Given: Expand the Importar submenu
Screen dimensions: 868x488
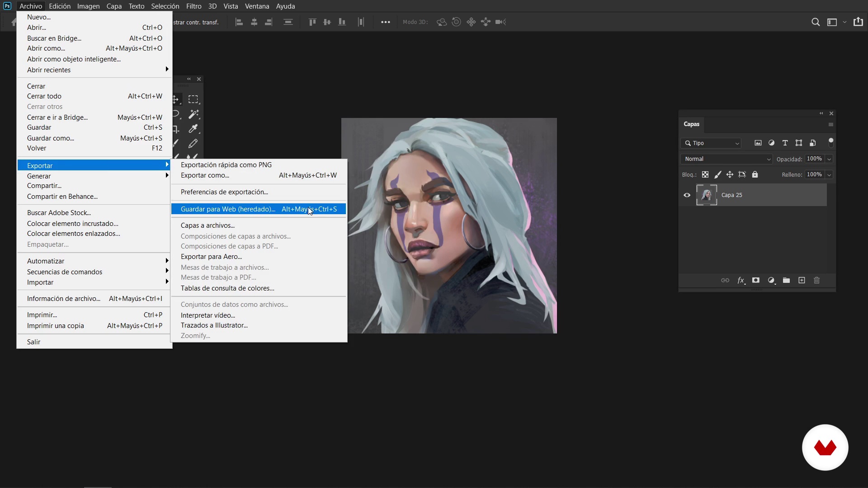Looking at the screenshot, I should click(94, 282).
